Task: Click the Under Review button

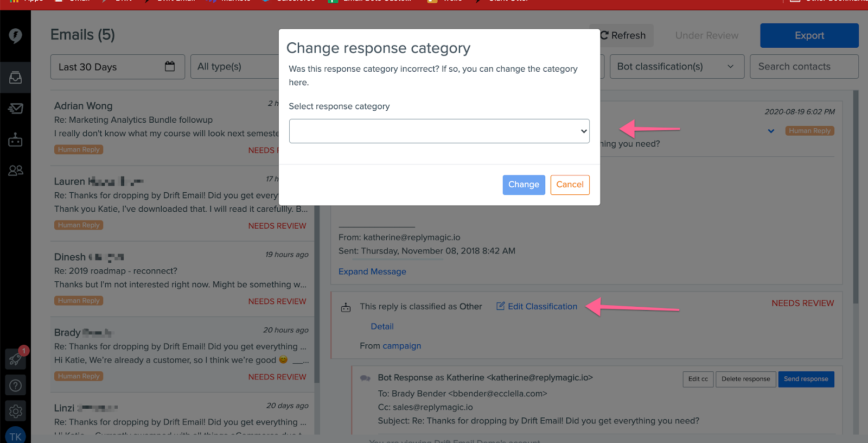Action: 707,35
